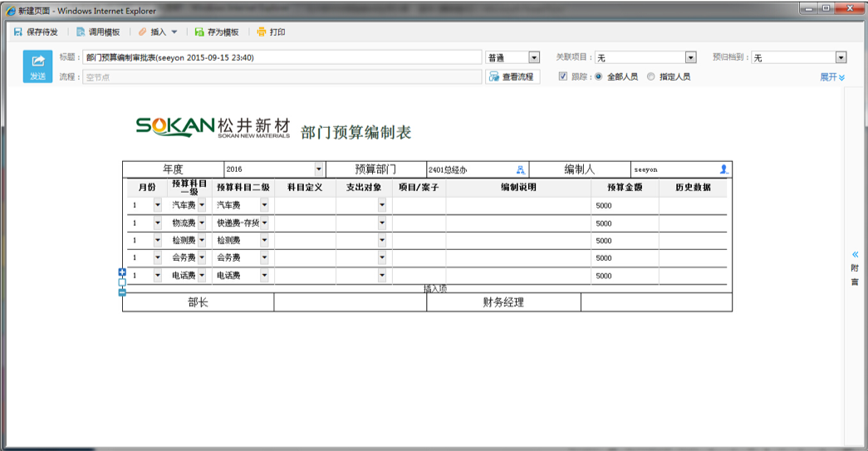Screen dimensions: 868x451
Task: Open the 查看流程 flow view button
Action: pyautogui.click(x=512, y=77)
